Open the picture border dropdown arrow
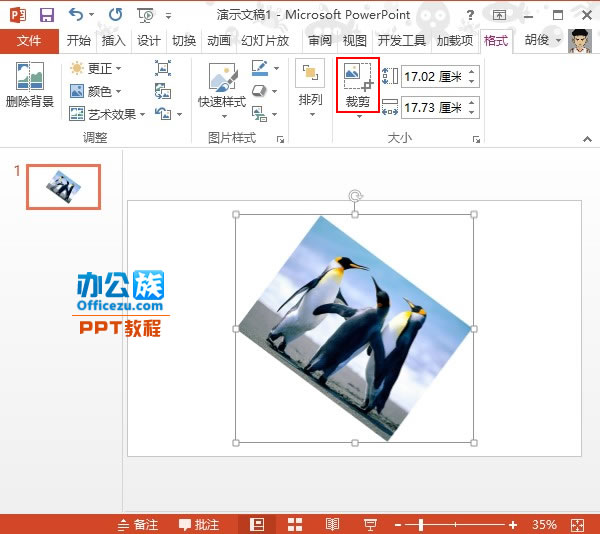 [276, 68]
